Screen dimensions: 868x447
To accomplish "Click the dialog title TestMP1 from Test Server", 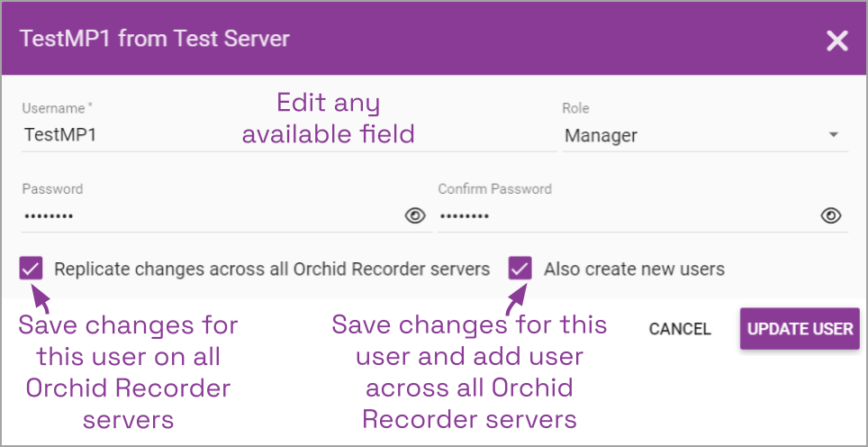I will tap(155, 39).
